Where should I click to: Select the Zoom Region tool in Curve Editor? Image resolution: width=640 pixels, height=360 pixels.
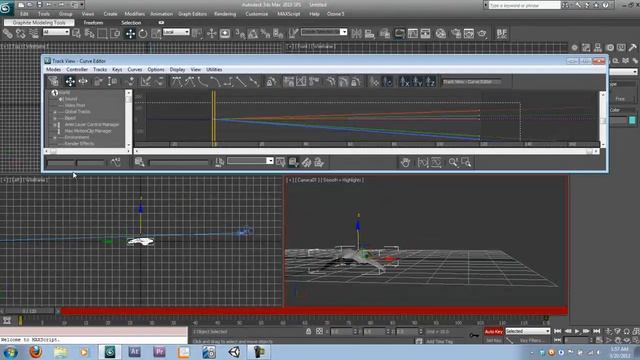(x=466, y=162)
